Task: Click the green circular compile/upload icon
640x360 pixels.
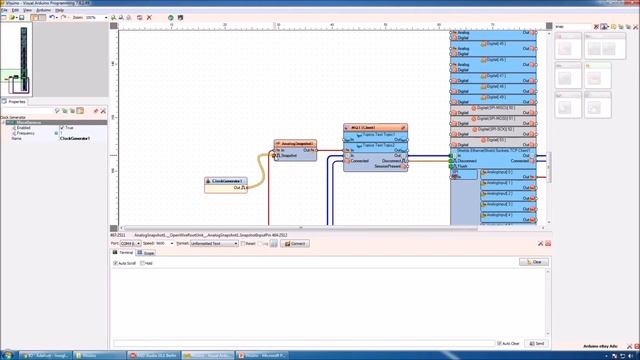Action: [x=171, y=18]
